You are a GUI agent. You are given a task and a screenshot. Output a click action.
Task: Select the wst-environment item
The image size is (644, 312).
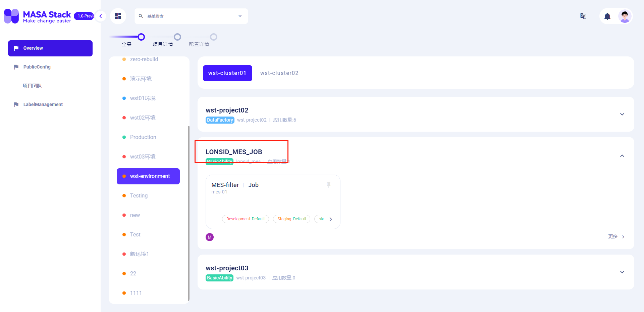[148, 176]
